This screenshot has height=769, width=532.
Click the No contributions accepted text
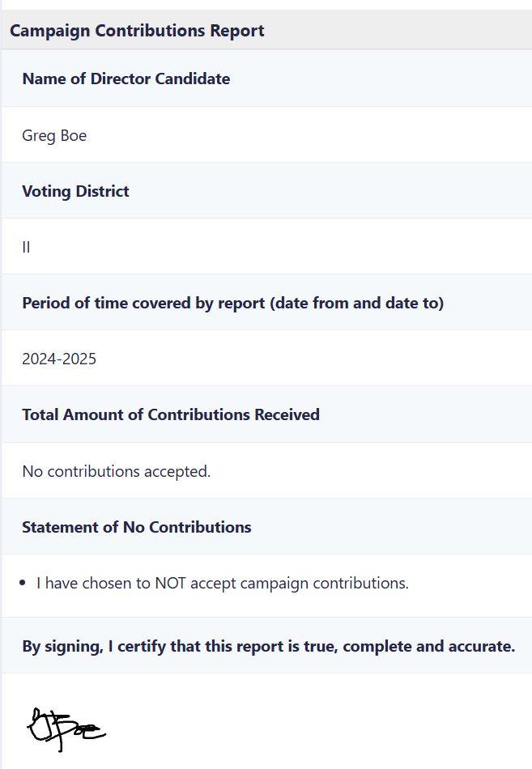click(x=117, y=471)
